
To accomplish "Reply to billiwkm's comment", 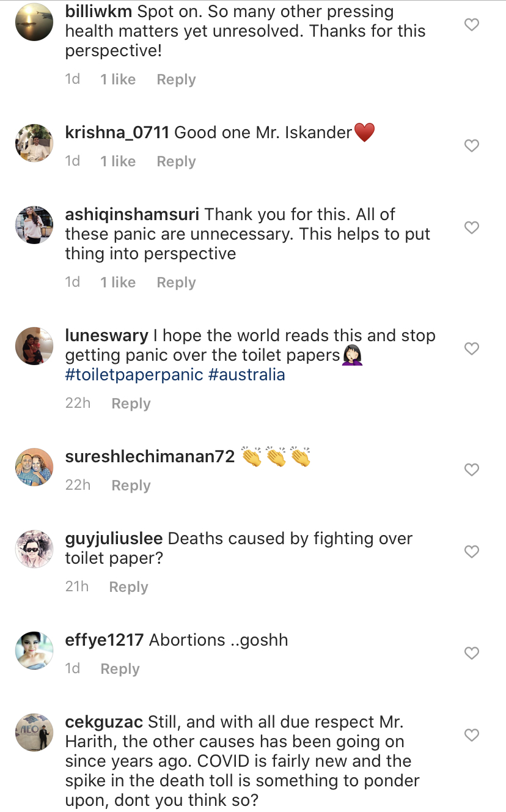I will pyautogui.click(x=176, y=79).
